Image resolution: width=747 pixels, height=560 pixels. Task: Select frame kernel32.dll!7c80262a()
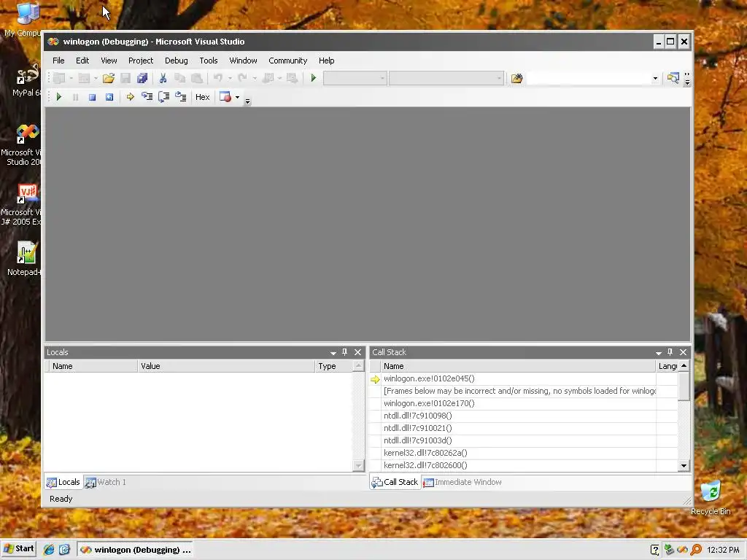pos(425,453)
